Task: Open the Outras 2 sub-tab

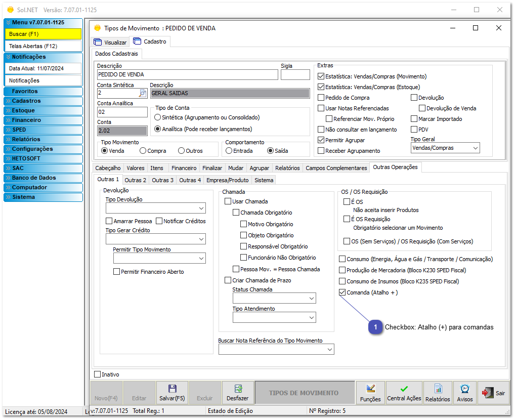Action: (135, 179)
